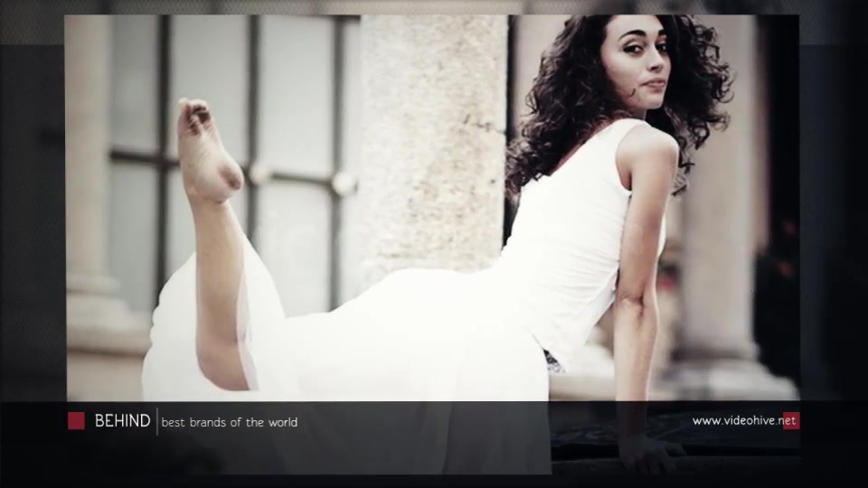Click the red square beside BEHIND
Viewport: 868px width, 488px height.
76,421
